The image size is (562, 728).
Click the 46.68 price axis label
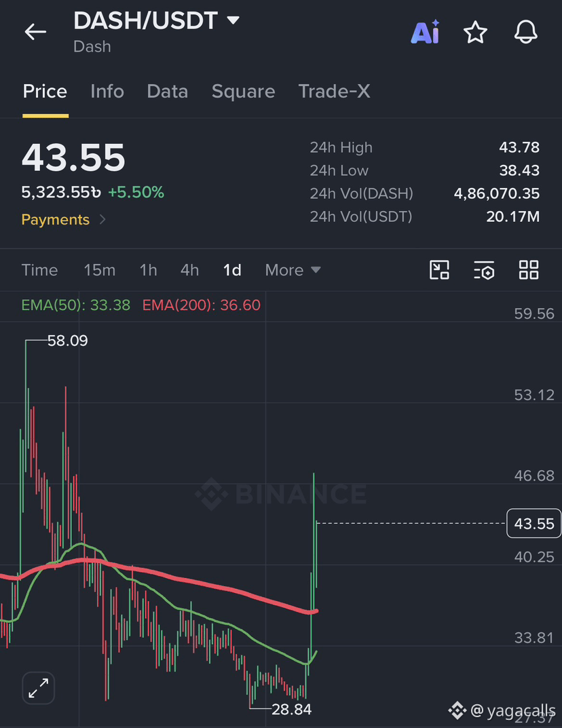[x=534, y=476]
